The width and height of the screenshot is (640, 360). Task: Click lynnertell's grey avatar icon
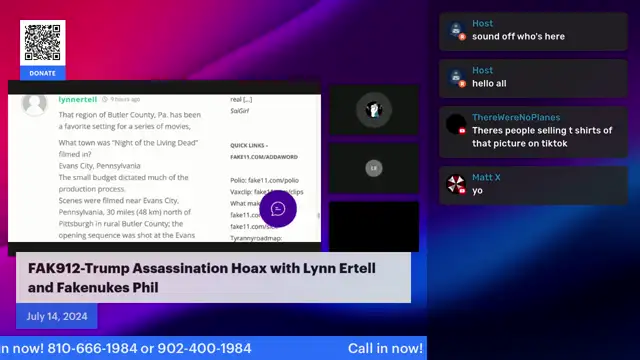pyautogui.click(x=34, y=104)
